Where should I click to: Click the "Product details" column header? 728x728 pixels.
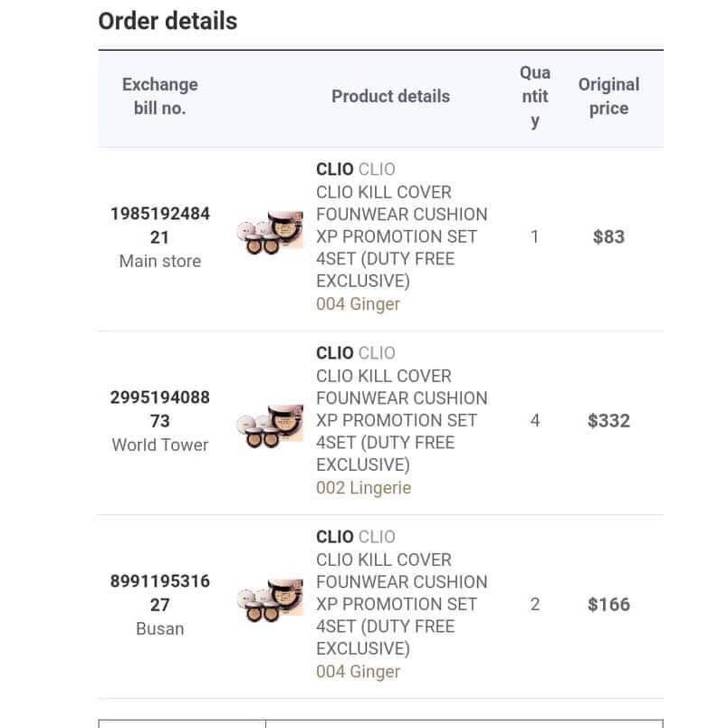point(390,97)
